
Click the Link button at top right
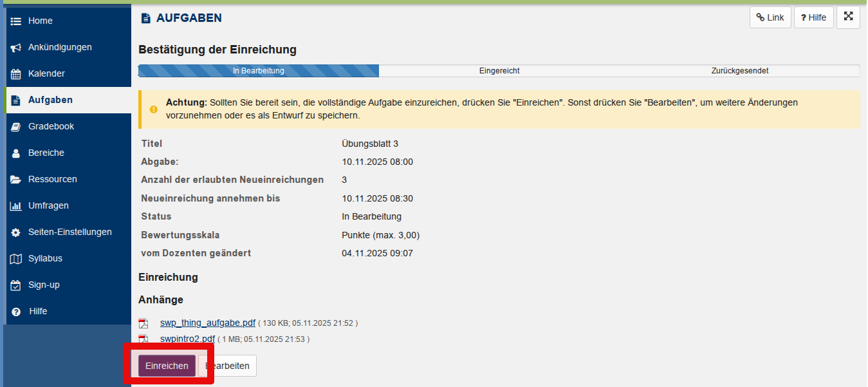pyautogui.click(x=770, y=17)
